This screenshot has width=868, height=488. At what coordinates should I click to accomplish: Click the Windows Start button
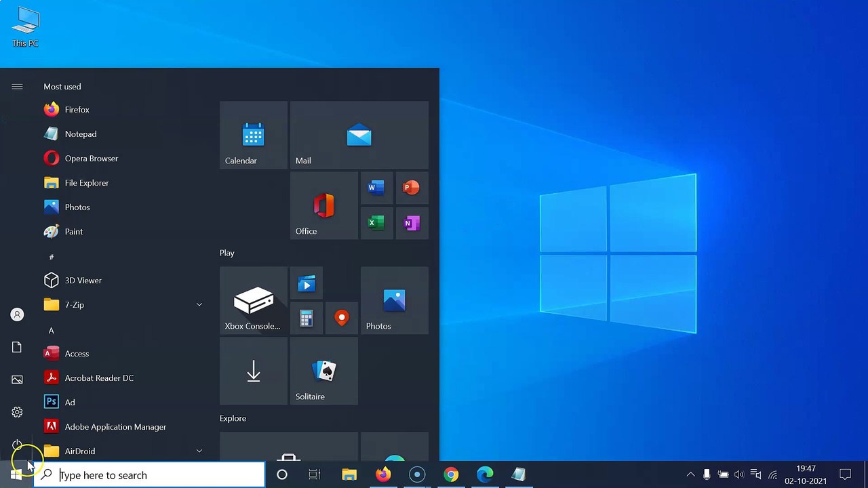click(x=16, y=474)
